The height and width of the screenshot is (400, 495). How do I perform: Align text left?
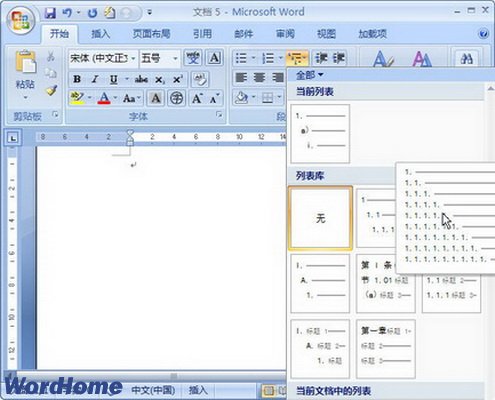point(241,78)
